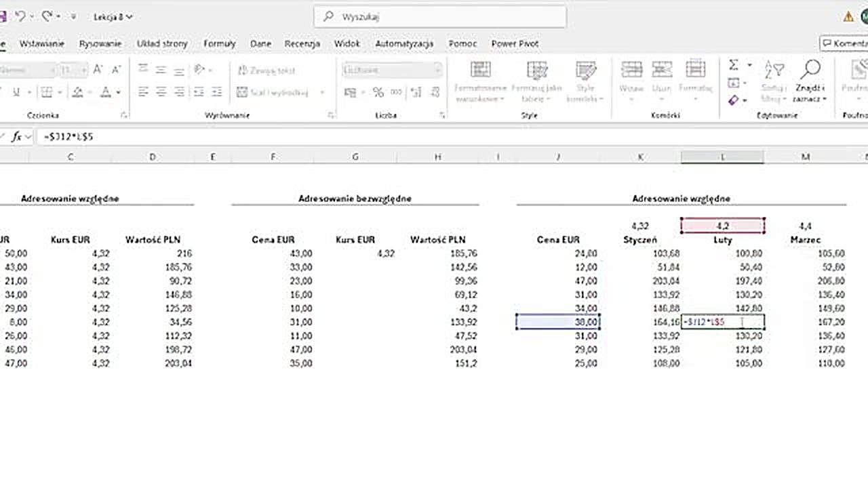Toggle underline formatting

coord(16,92)
